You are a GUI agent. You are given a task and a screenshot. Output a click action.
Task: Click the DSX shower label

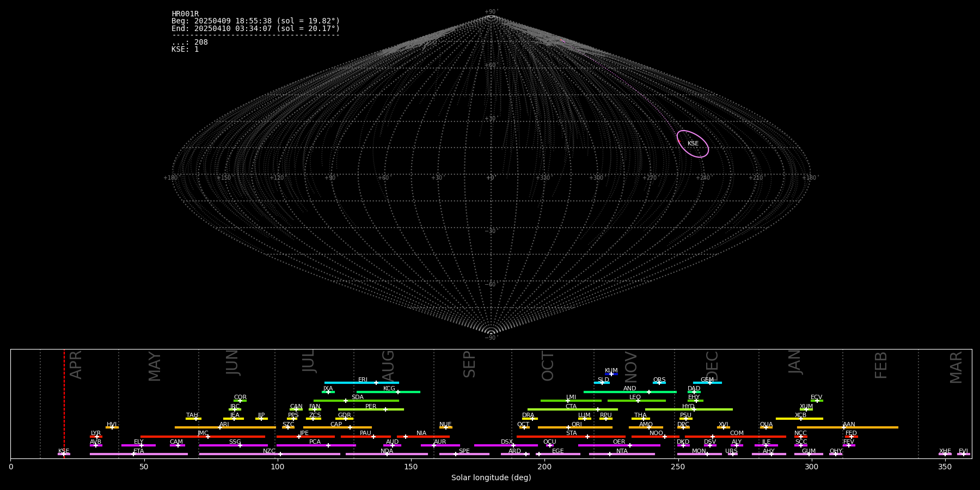click(x=507, y=442)
